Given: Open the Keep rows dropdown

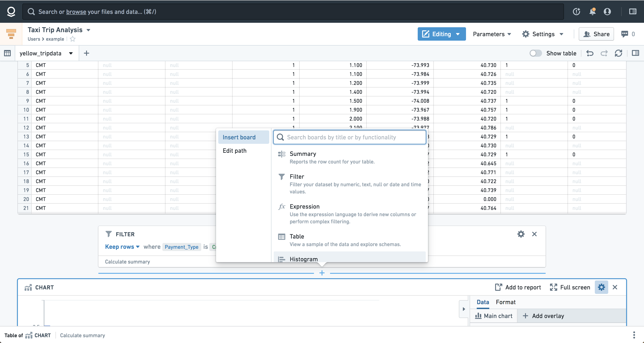Looking at the screenshot, I should tap(122, 247).
